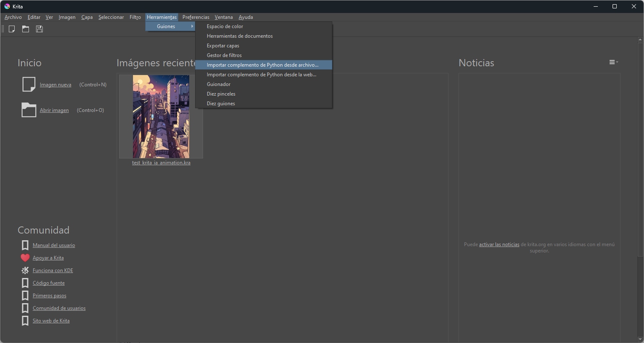Click the KDE gear icon
Image resolution: width=644 pixels, height=343 pixels.
point(25,270)
